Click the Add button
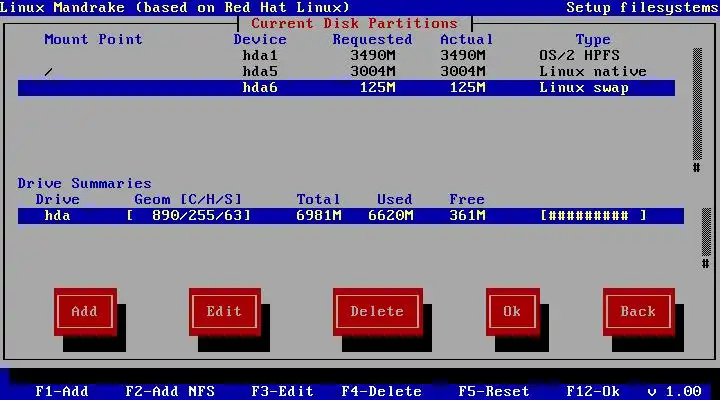The width and height of the screenshot is (720, 400). pyautogui.click(x=85, y=312)
